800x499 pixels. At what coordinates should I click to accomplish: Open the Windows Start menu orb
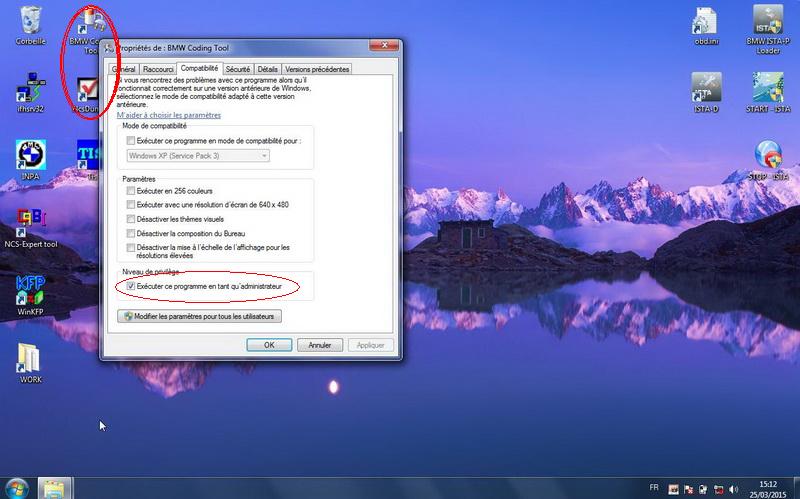click(x=17, y=488)
